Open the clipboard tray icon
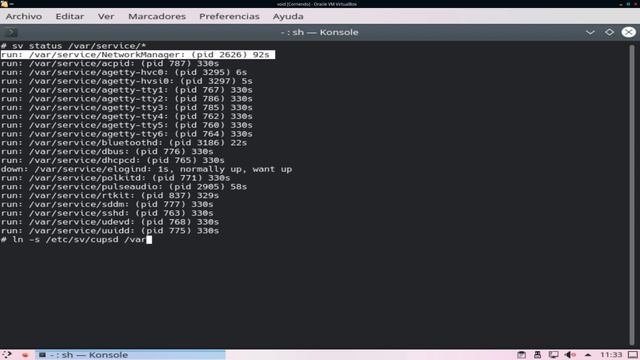 [521, 355]
